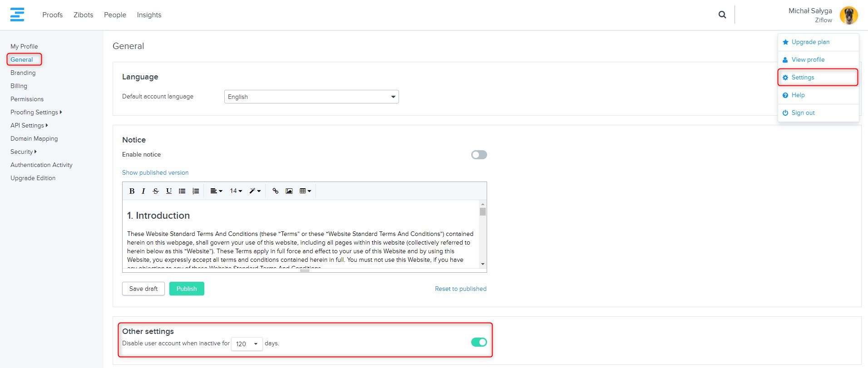This screenshot has height=368, width=868.
Task: Insert an unordered bullet list
Action: tap(182, 191)
